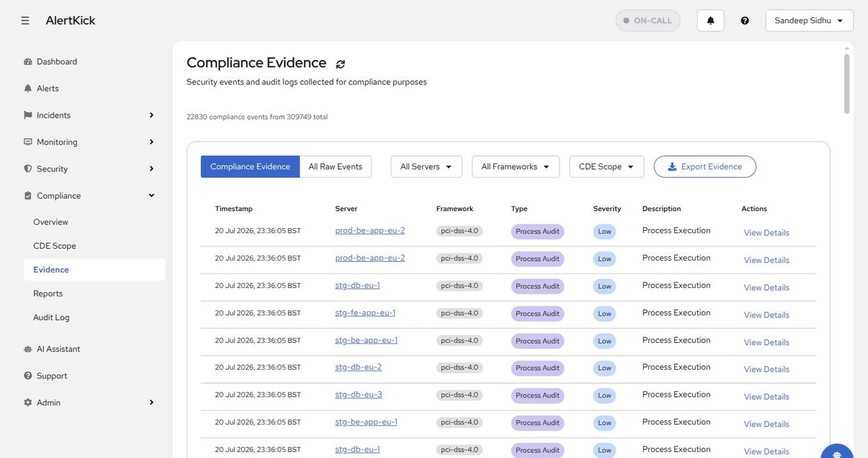This screenshot has height=458, width=868.
Task: View Details for the stg-fe-app-eu-1 row
Action: [x=766, y=315]
